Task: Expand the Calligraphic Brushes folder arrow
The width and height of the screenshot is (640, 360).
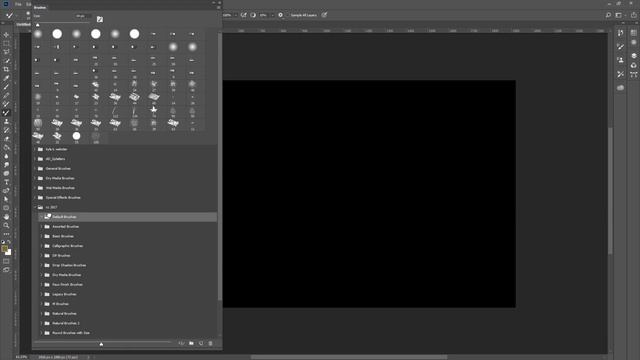Action: click(x=42, y=246)
